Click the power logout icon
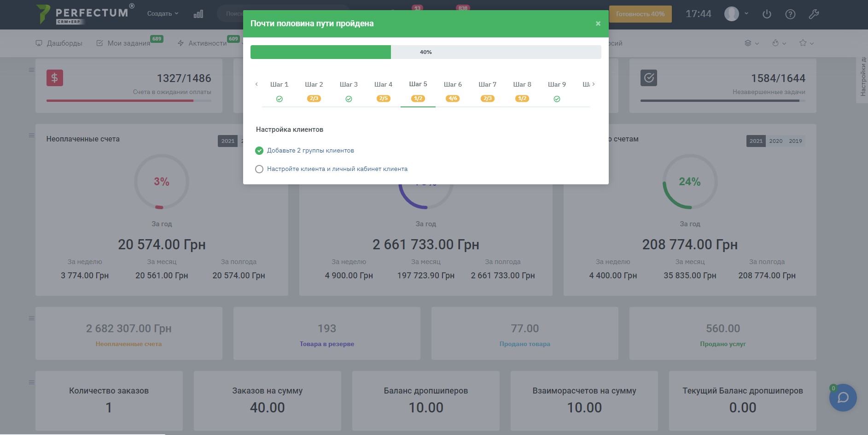The height and width of the screenshot is (435, 868). (767, 14)
